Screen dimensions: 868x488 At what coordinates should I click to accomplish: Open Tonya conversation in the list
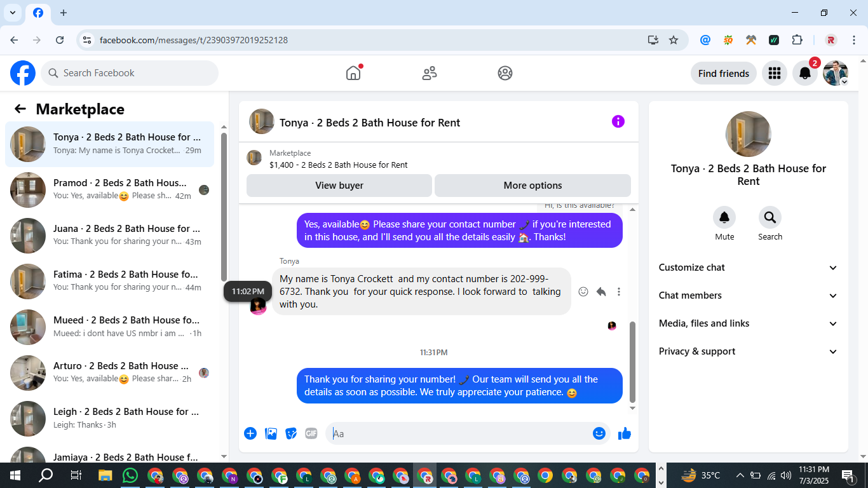point(109,144)
